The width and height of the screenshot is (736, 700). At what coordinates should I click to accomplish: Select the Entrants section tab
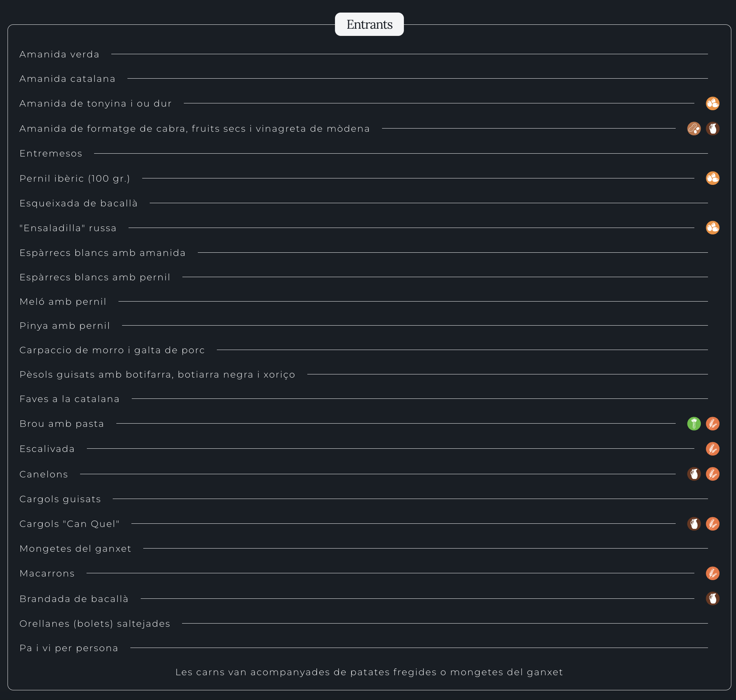click(x=369, y=25)
